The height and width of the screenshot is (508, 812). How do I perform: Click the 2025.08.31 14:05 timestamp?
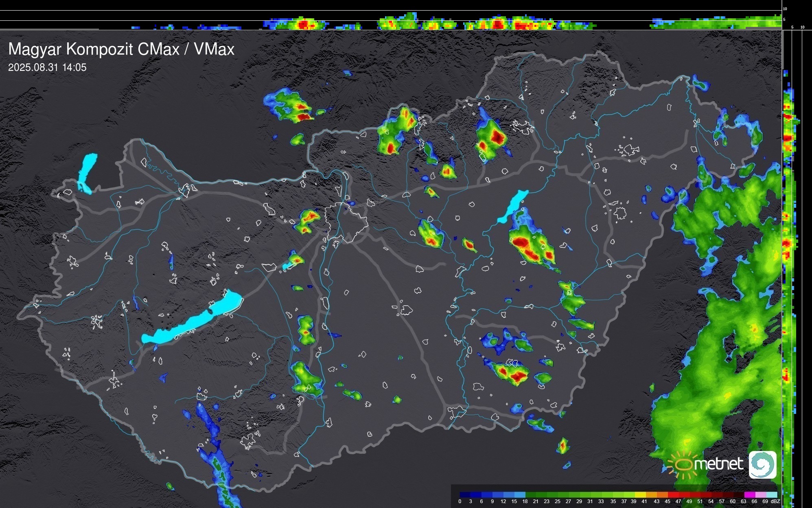(x=47, y=68)
